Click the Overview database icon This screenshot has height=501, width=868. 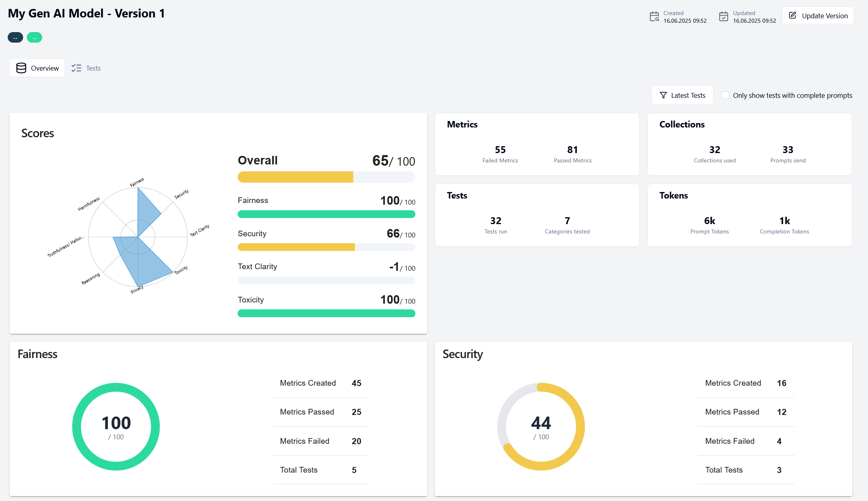coord(21,68)
